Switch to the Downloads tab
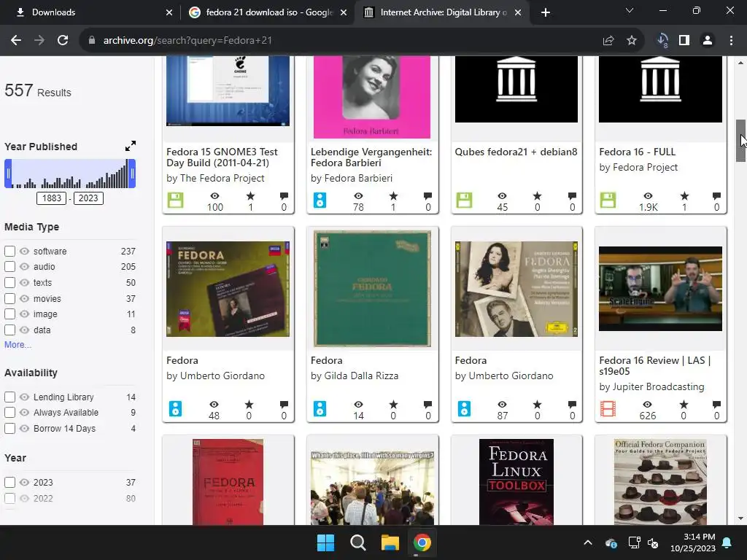Viewport: 747px width, 560px height. 90,12
